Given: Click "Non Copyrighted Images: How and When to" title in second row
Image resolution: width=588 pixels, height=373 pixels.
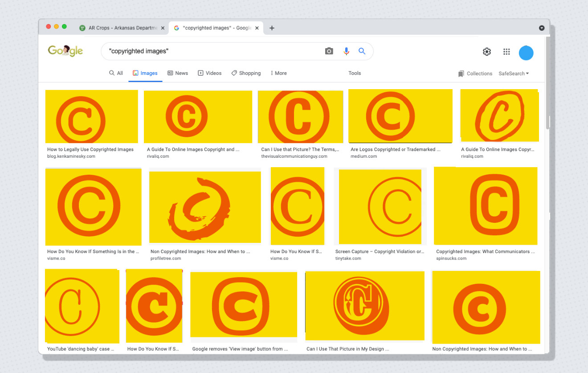Looking at the screenshot, I should click(x=200, y=252).
